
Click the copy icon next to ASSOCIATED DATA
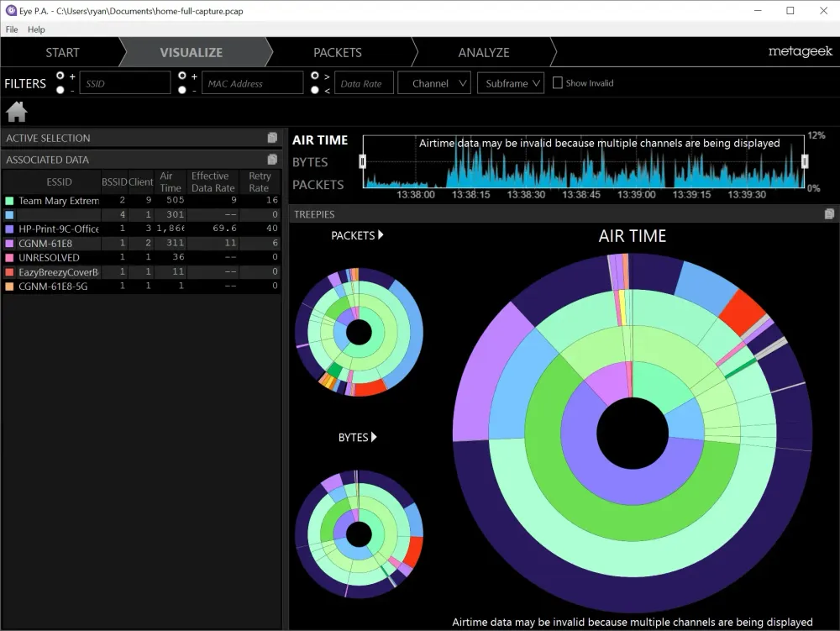click(272, 159)
